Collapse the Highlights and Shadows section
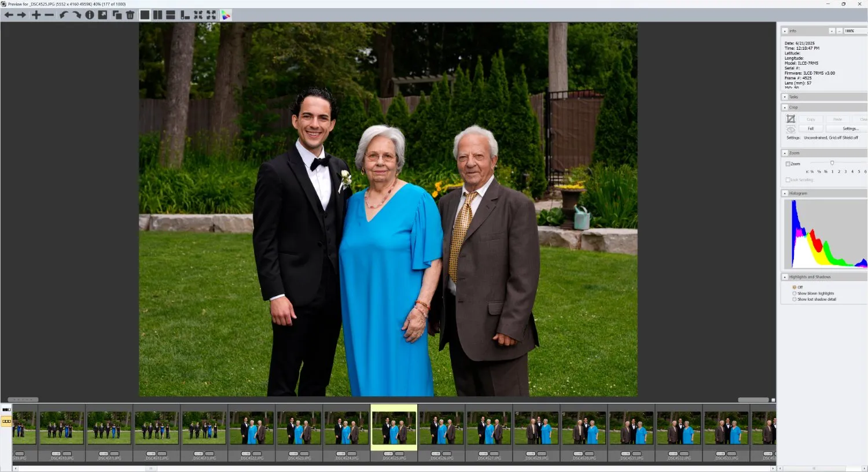Screen dimensions: 868x472 tap(786, 276)
